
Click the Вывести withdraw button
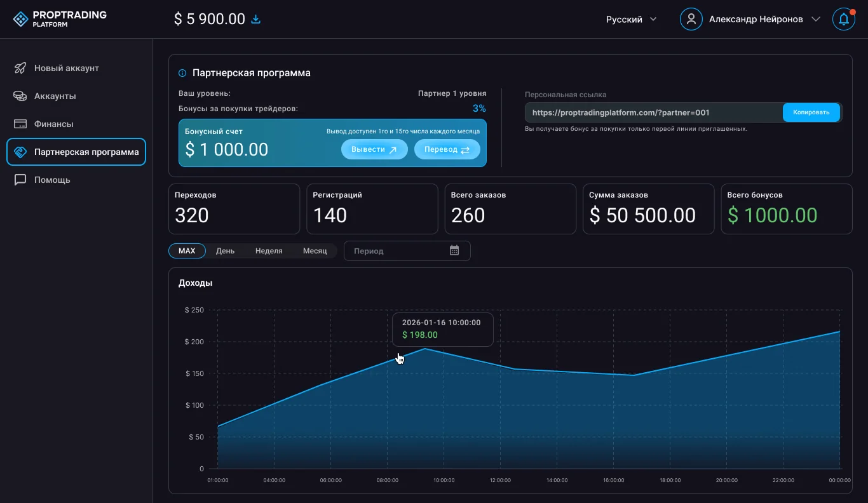pos(374,149)
